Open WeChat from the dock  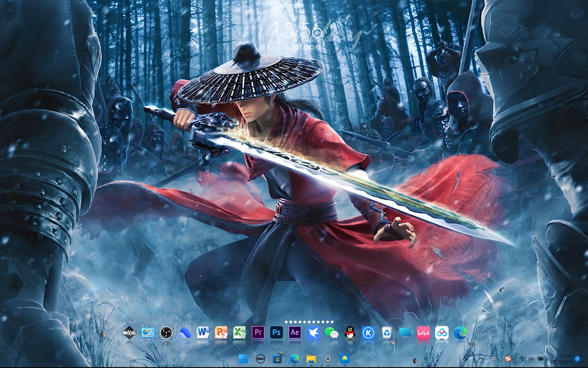click(331, 333)
